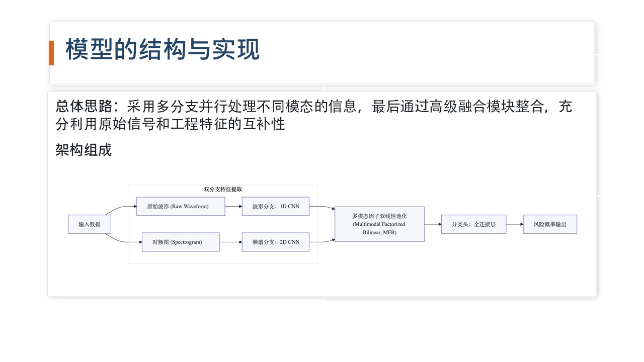Select the 架构组成 heading text
The image size is (644, 362).
point(84,150)
